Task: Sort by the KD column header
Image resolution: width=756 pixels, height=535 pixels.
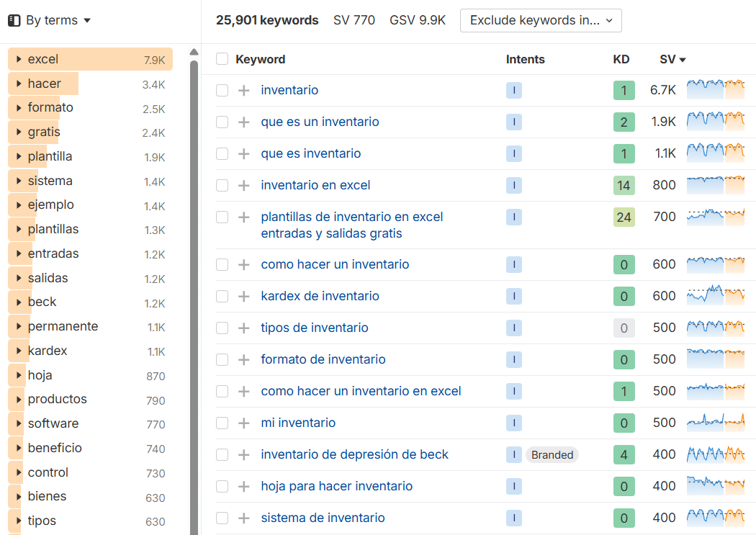Action: click(621, 60)
